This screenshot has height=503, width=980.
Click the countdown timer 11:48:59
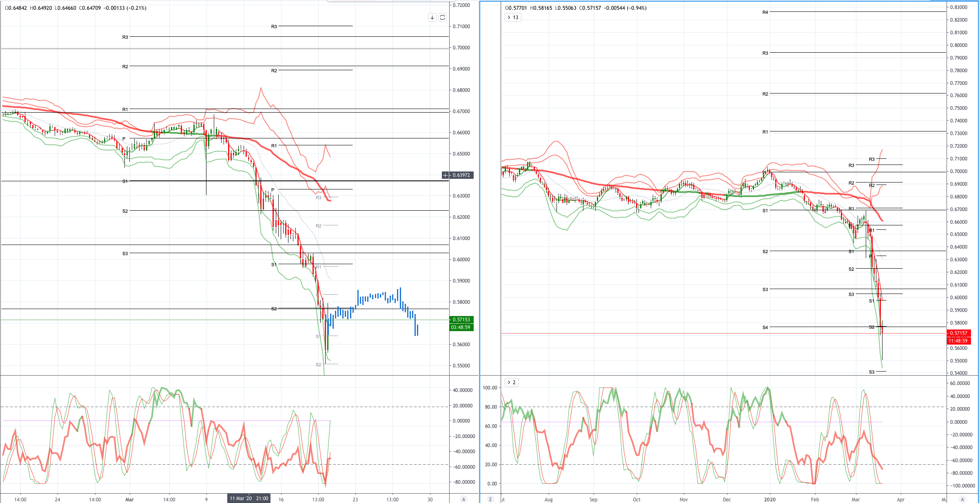click(958, 341)
